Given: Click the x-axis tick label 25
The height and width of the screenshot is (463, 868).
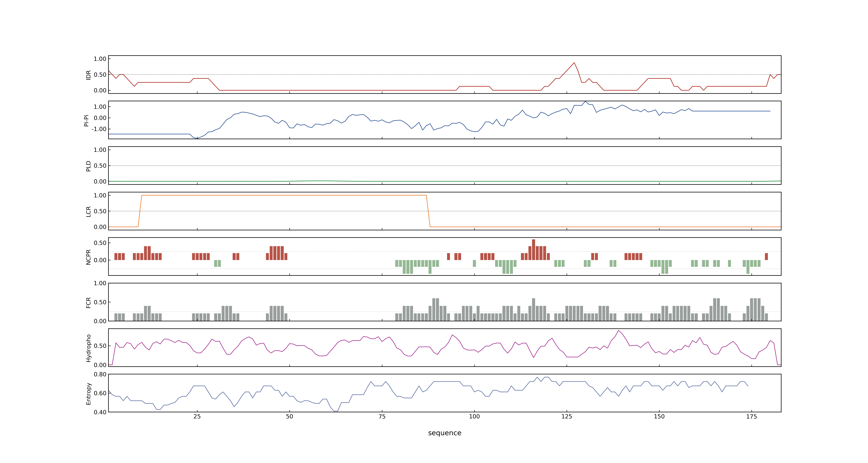Looking at the screenshot, I should pos(197,416).
